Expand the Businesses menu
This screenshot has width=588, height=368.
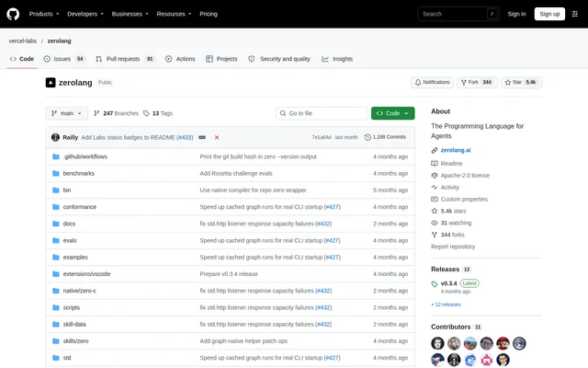(x=130, y=14)
